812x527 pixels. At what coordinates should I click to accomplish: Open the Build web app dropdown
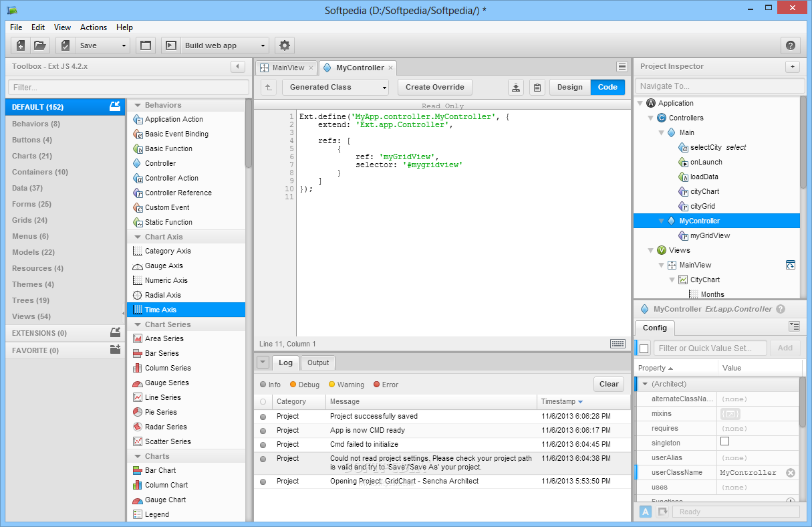click(263, 46)
